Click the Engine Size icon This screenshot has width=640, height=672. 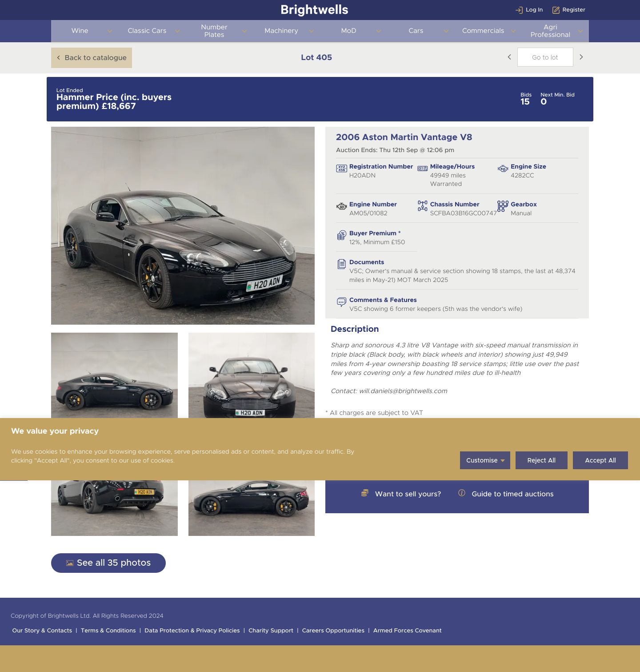[503, 169]
